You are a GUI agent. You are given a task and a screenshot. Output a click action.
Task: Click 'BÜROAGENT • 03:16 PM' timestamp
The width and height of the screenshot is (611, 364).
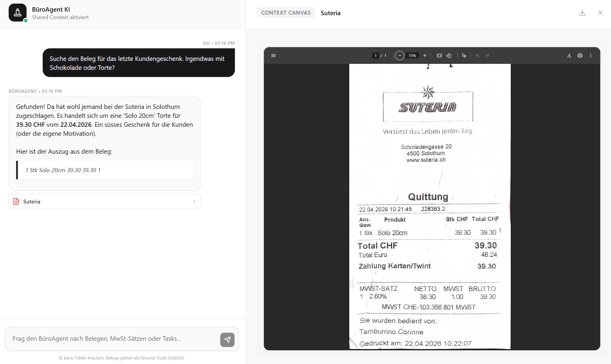click(35, 91)
